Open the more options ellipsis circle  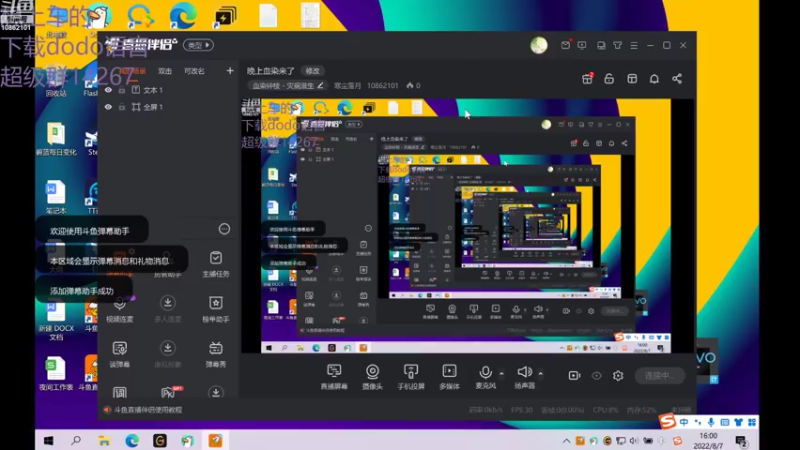pos(224,229)
